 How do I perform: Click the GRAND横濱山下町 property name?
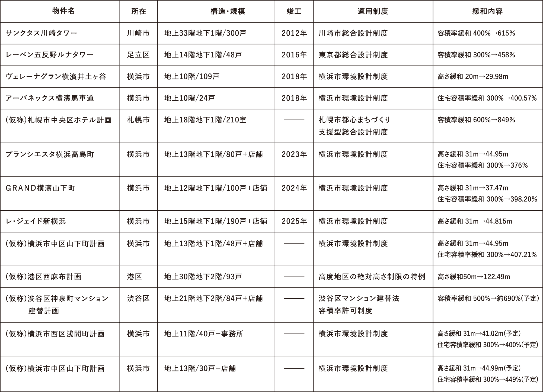tap(40, 188)
